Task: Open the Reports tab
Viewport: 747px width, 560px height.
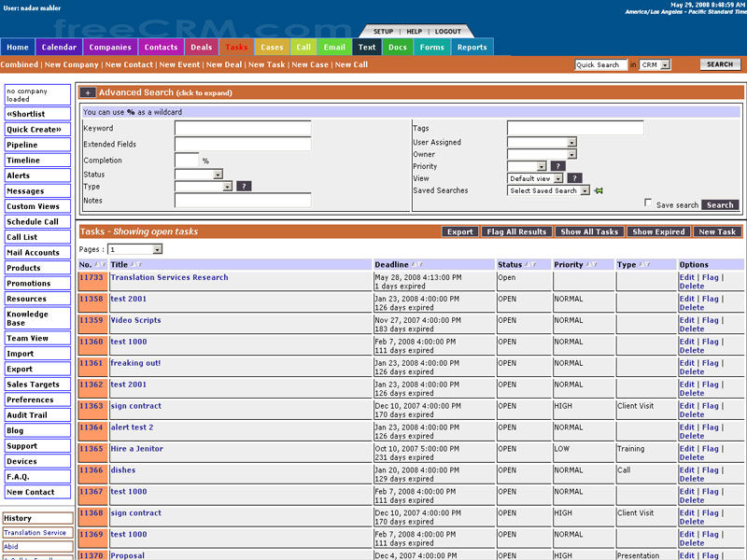Action: tap(472, 48)
